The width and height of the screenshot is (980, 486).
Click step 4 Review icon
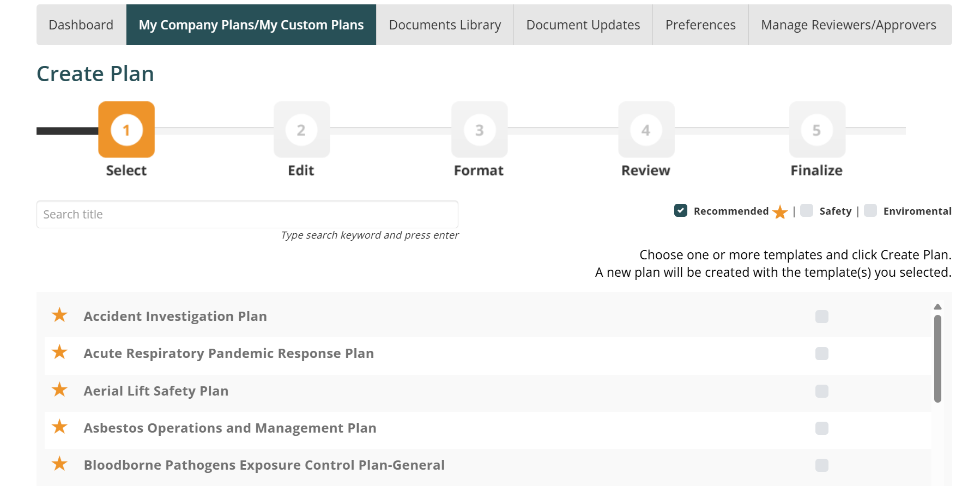pyautogui.click(x=646, y=130)
